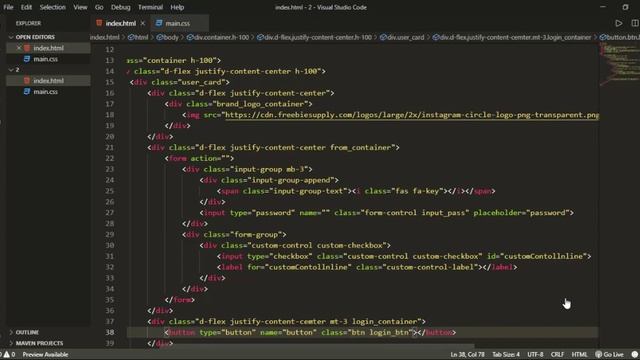The height and width of the screenshot is (360, 640).
Task: Open the Edit menu
Action: (x=26, y=7)
